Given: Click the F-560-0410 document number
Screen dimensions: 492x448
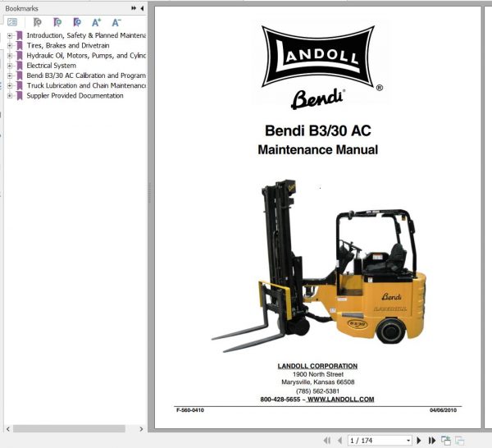Looking at the screenshot, I should pos(190,410).
